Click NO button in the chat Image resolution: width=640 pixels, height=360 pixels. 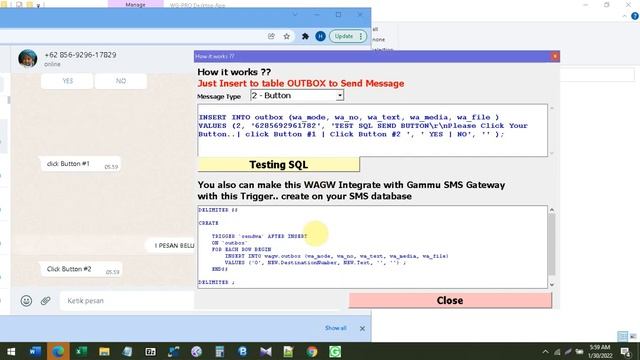[x=121, y=81]
